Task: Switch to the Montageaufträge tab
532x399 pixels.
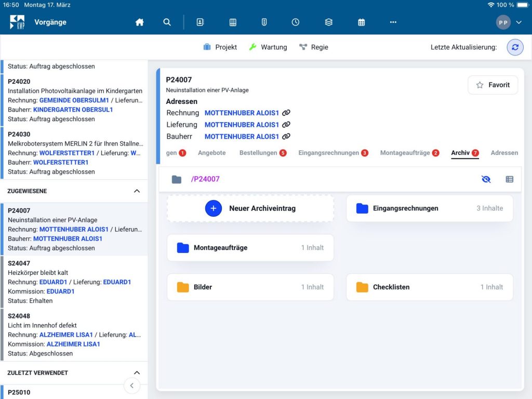Action: coord(409,153)
